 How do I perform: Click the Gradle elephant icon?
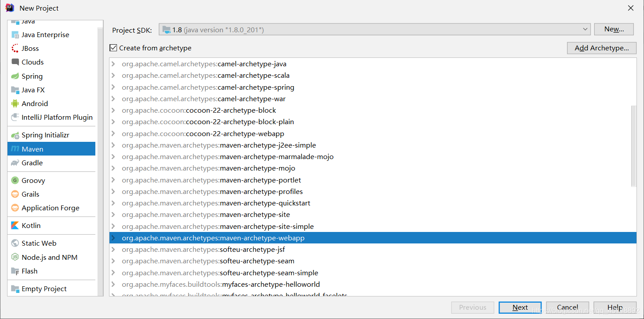point(15,163)
